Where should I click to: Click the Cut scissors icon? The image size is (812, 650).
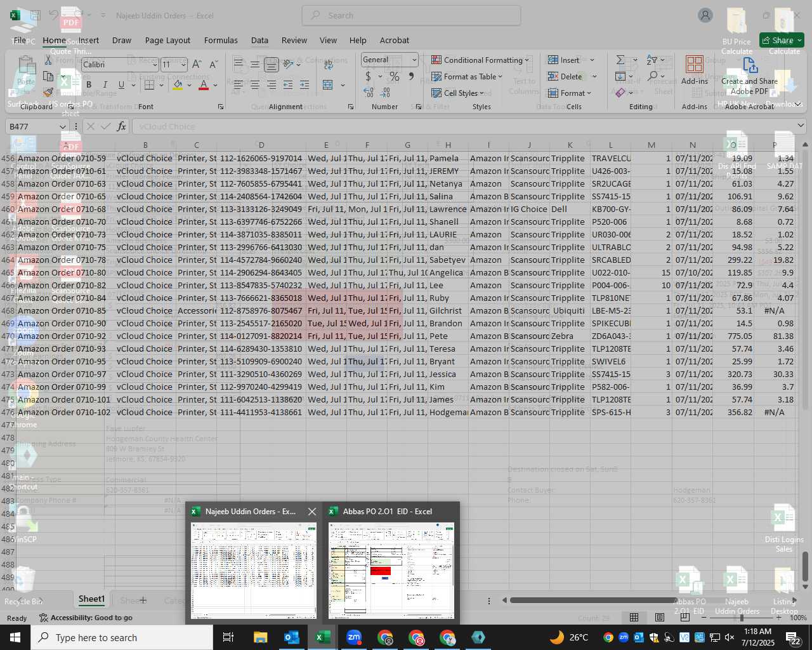tap(48, 60)
